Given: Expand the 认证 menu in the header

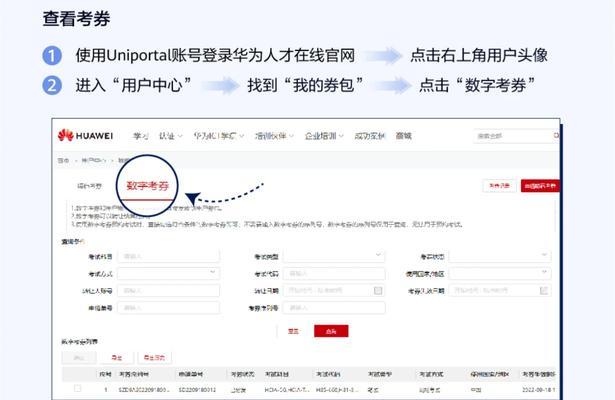Looking at the screenshot, I should (171, 136).
